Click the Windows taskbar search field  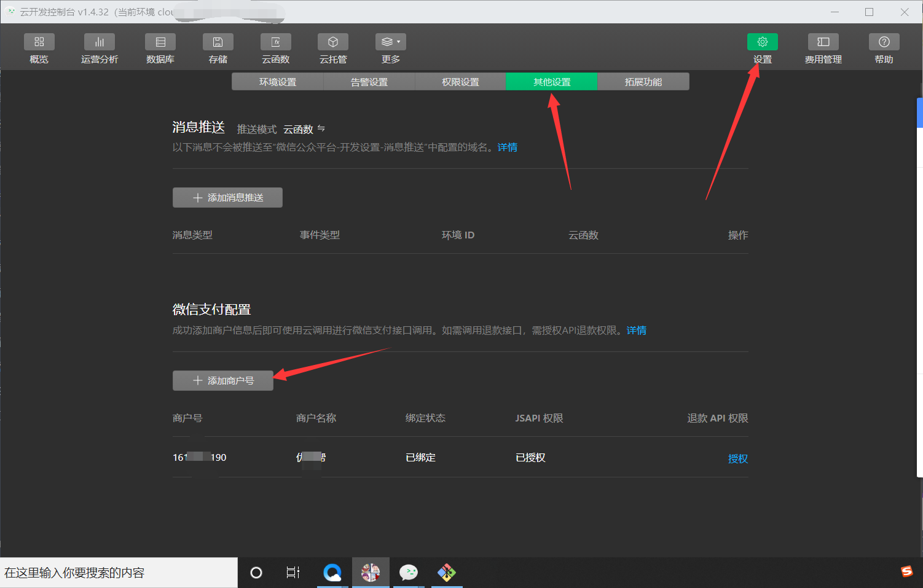[117, 572]
